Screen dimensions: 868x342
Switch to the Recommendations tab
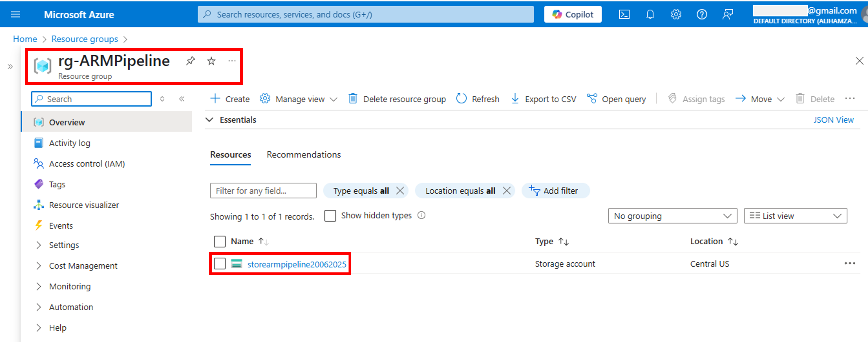pos(303,155)
